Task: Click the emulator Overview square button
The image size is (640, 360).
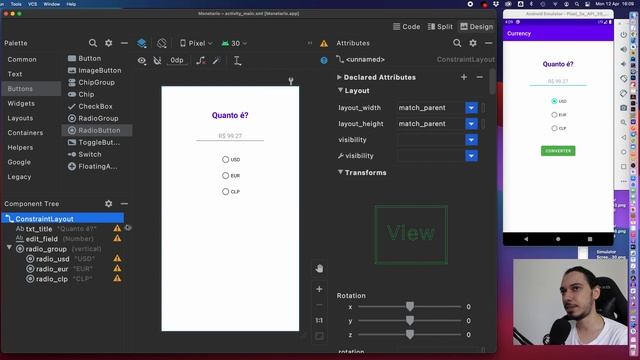Action: tap(590, 239)
